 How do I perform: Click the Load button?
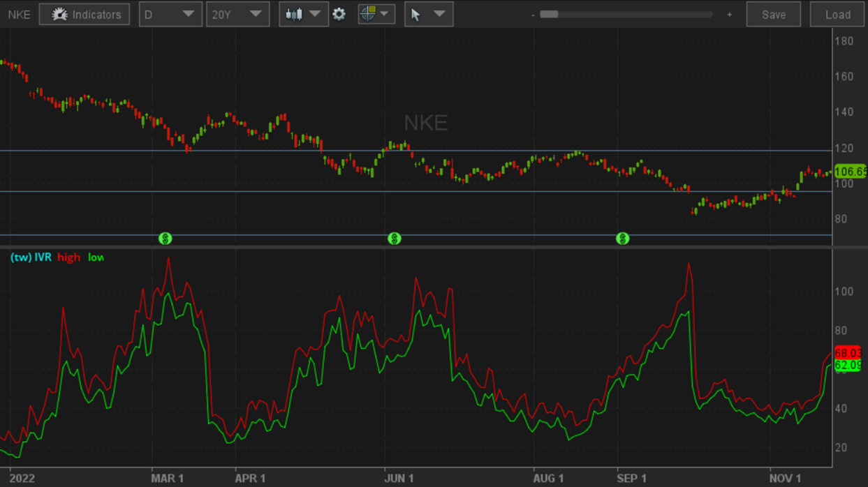tap(838, 15)
